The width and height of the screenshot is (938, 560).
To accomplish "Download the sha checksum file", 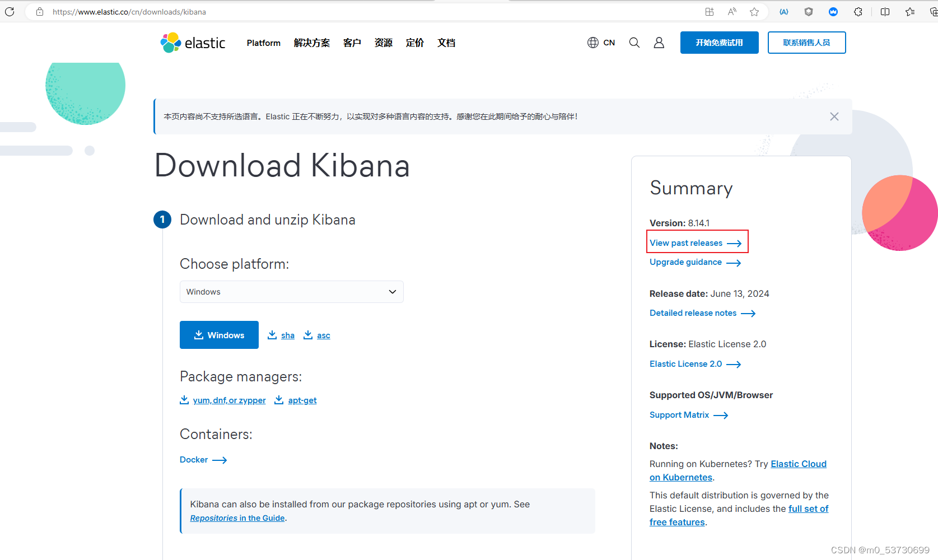I will (287, 335).
